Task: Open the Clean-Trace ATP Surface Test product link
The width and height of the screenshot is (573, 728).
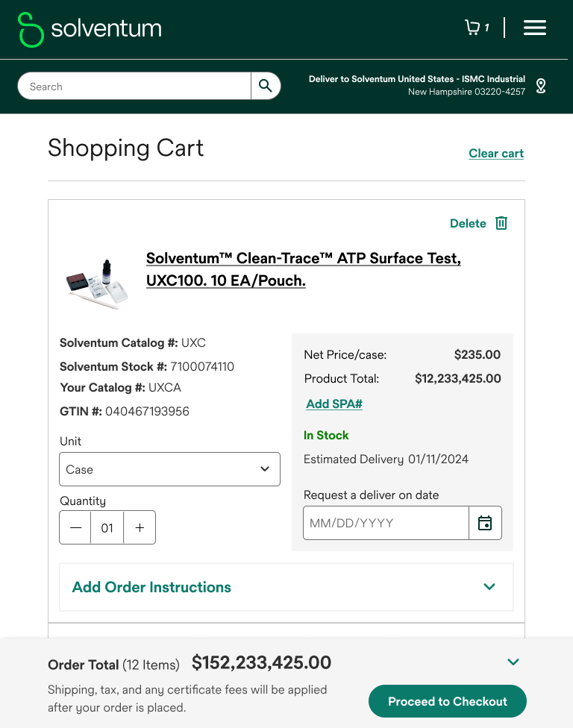Action: tap(303, 269)
